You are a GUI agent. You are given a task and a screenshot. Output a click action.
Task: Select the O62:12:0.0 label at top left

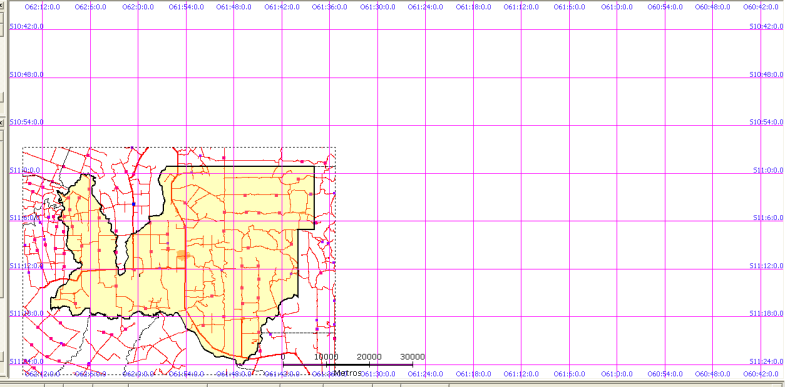click(x=41, y=7)
